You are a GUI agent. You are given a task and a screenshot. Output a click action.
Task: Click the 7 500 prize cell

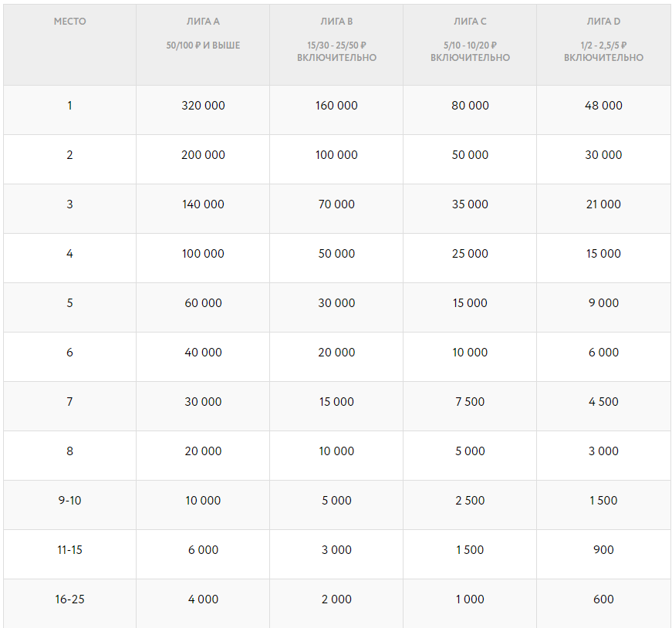click(x=470, y=402)
